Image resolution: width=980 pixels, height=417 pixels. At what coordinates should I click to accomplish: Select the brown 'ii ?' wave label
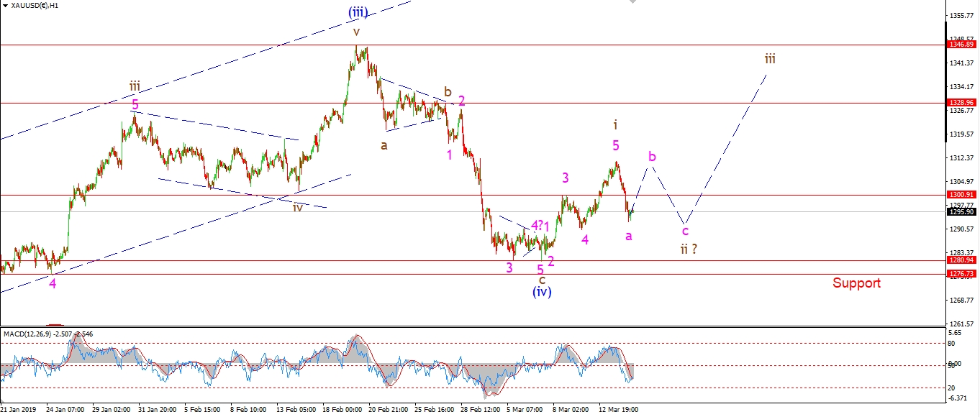(689, 249)
